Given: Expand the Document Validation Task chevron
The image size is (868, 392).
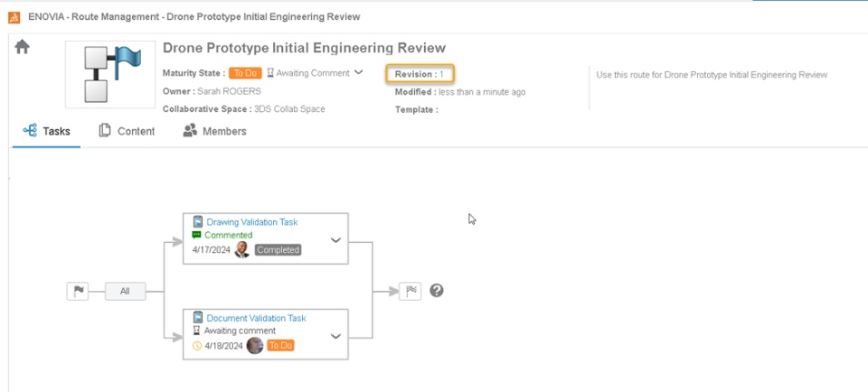Looking at the screenshot, I should click(x=335, y=336).
